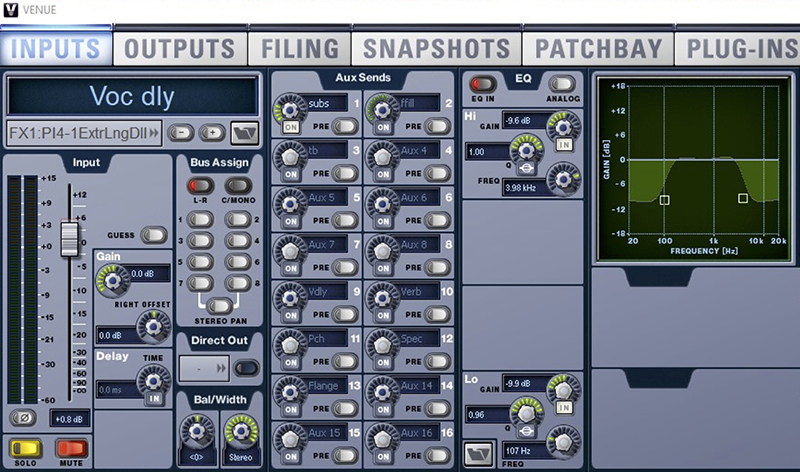Click the SOLO button

(26, 449)
